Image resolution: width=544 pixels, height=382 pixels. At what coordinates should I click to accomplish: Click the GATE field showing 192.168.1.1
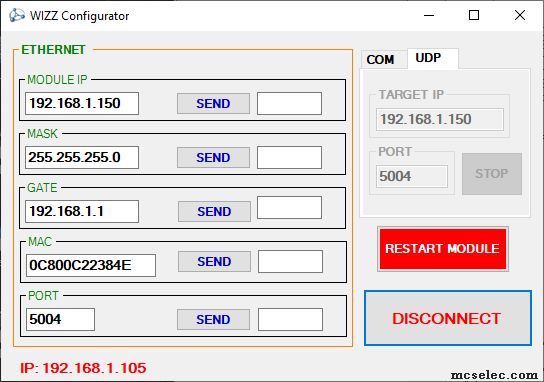(82, 211)
